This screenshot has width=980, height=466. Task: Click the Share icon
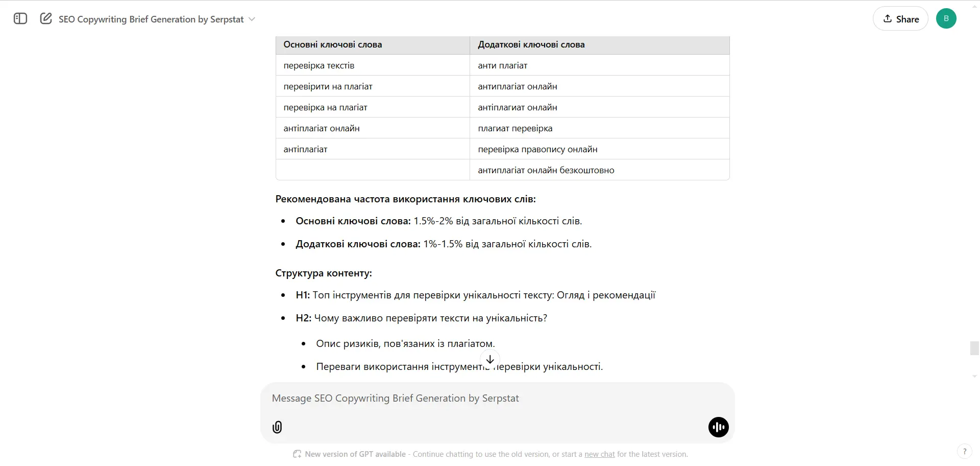point(887,18)
